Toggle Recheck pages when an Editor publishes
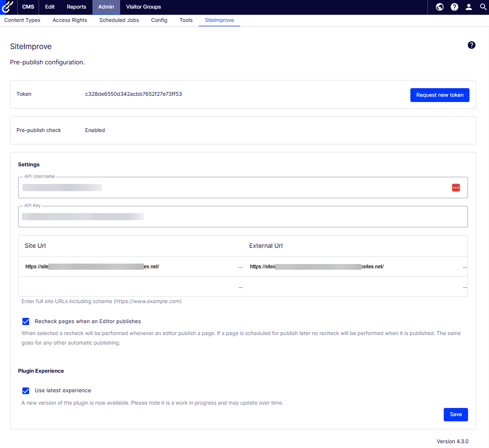Image resolution: width=489 pixels, height=448 pixels. 26,321
